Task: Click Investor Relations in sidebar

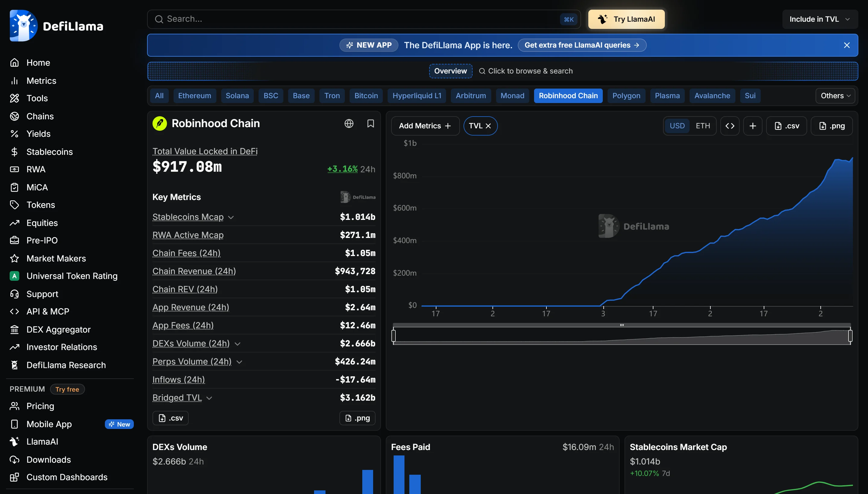Action: (x=62, y=347)
